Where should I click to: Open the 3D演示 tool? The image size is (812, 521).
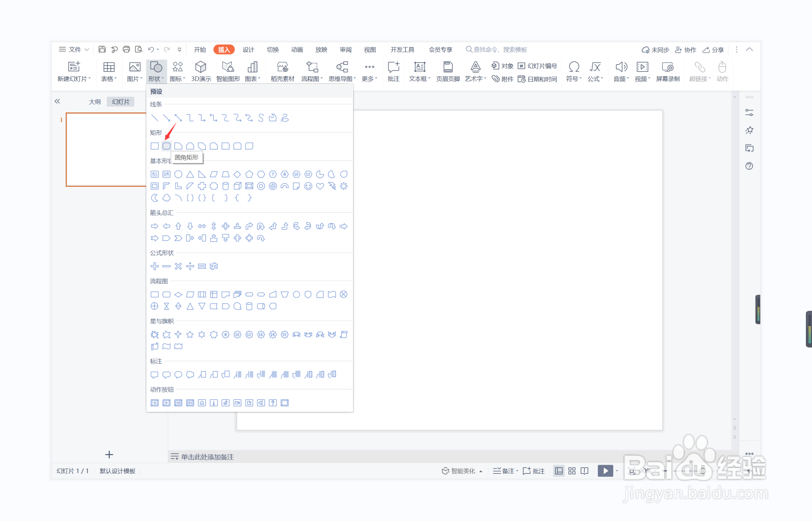[x=201, y=71]
